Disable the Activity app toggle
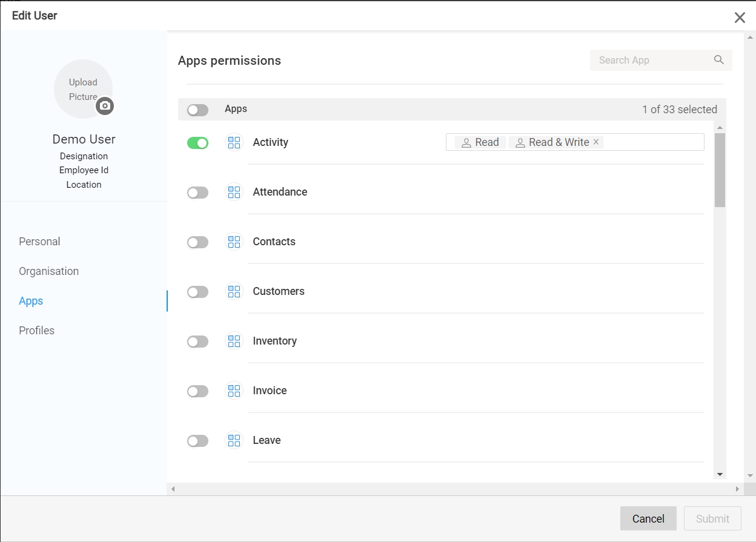This screenshot has width=756, height=542. [197, 143]
